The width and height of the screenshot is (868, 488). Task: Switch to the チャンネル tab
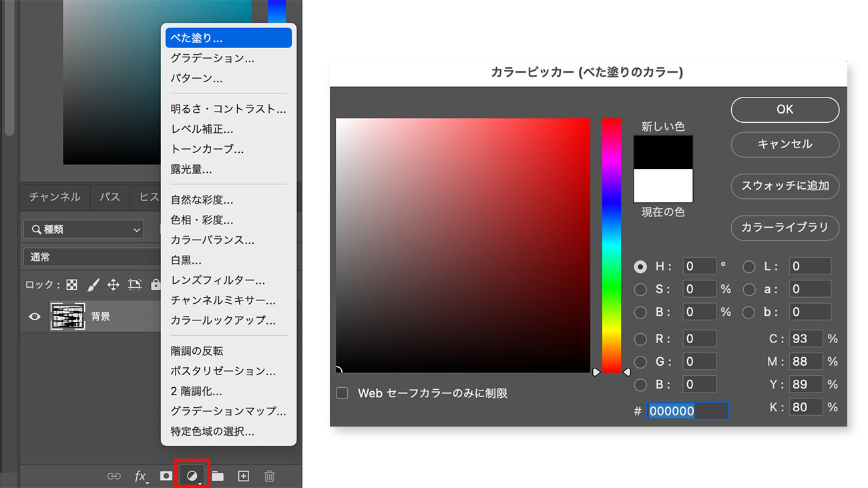(x=55, y=197)
